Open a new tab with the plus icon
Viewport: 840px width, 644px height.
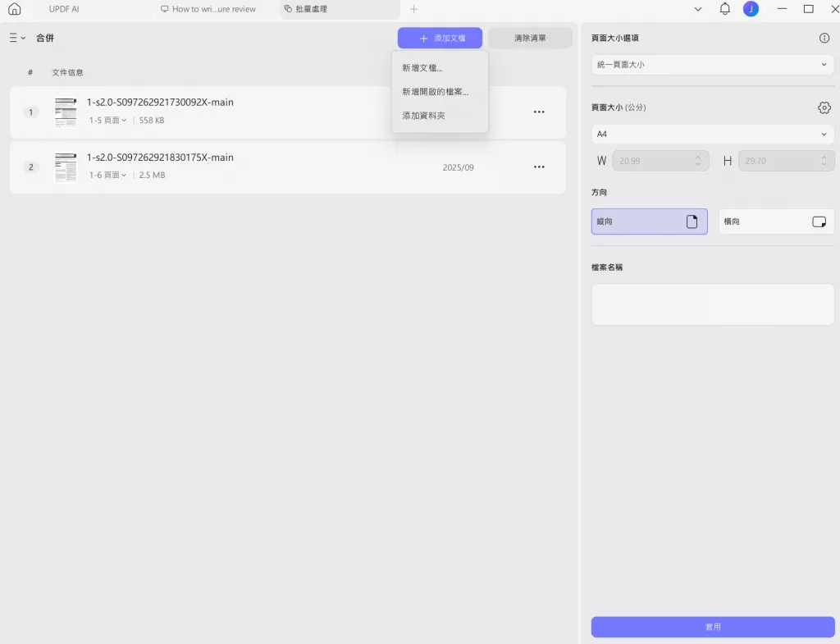413,9
